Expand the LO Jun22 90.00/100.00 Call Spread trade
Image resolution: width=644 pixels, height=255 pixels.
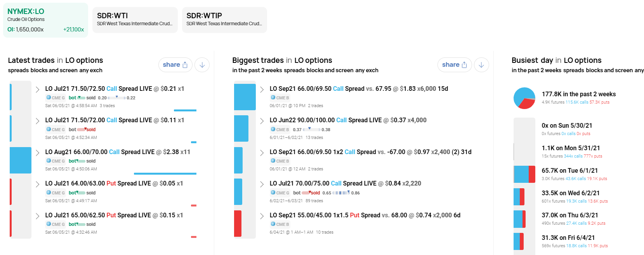(x=262, y=121)
